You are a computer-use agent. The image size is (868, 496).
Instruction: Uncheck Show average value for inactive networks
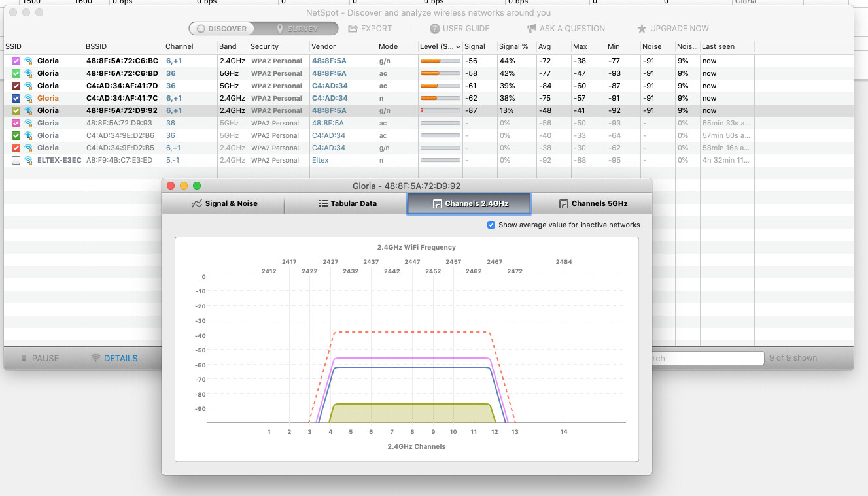(491, 225)
